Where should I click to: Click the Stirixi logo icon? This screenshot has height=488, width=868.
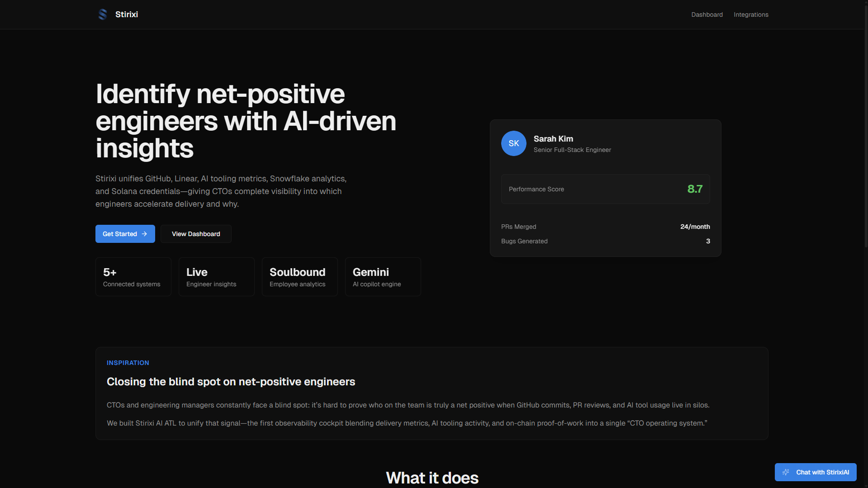click(x=103, y=14)
